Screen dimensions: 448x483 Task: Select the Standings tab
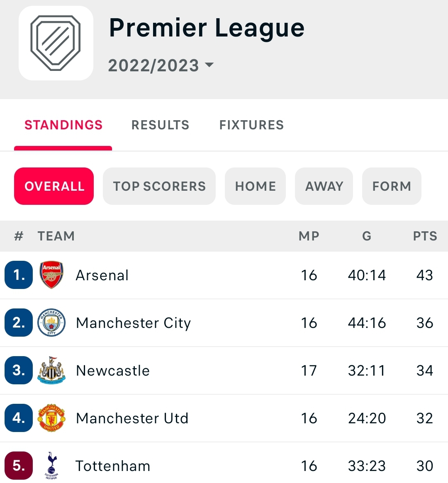tap(63, 125)
